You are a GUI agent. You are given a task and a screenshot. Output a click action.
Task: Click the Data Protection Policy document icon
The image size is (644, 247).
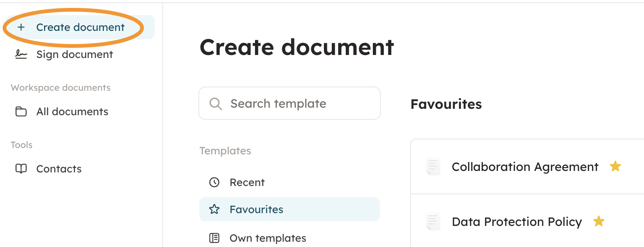click(433, 221)
